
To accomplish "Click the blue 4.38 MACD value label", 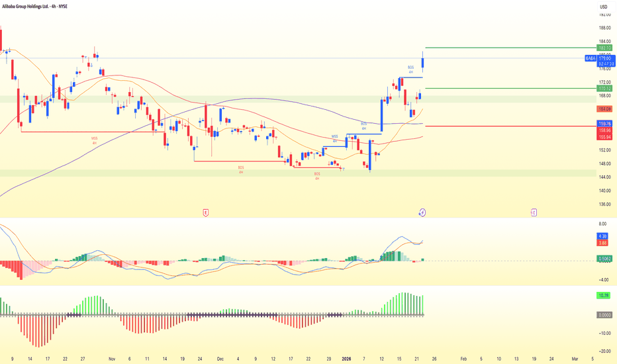I will click(603, 236).
